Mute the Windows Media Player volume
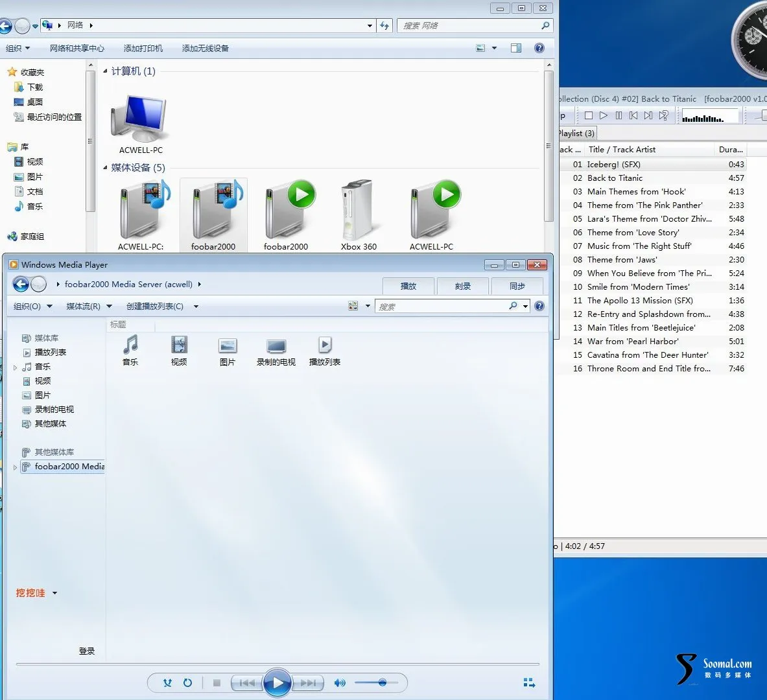The image size is (767, 700). [340, 682]
